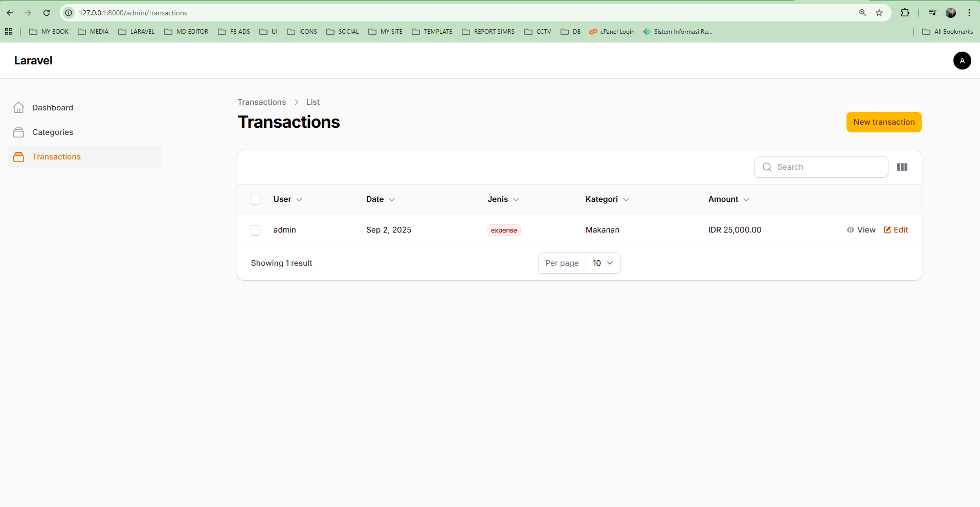
Task: Open the Transactions sidebar menu item
Action: (x=56, y=157)
